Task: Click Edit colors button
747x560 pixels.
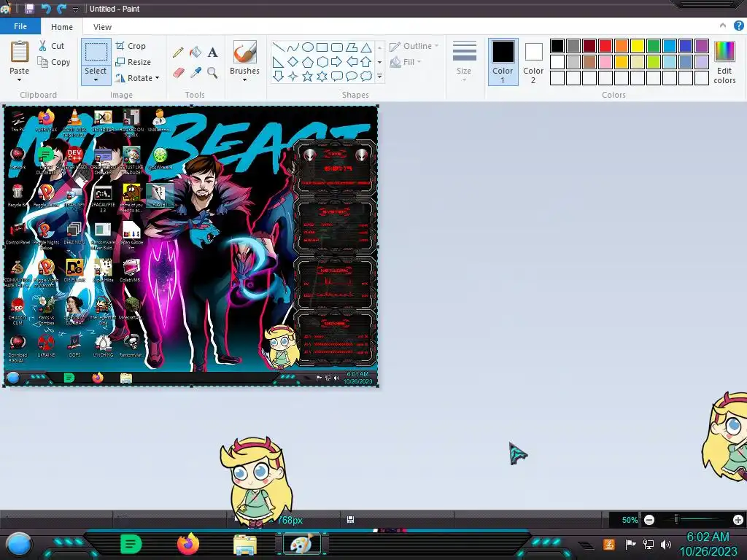Action: [724, 62]
